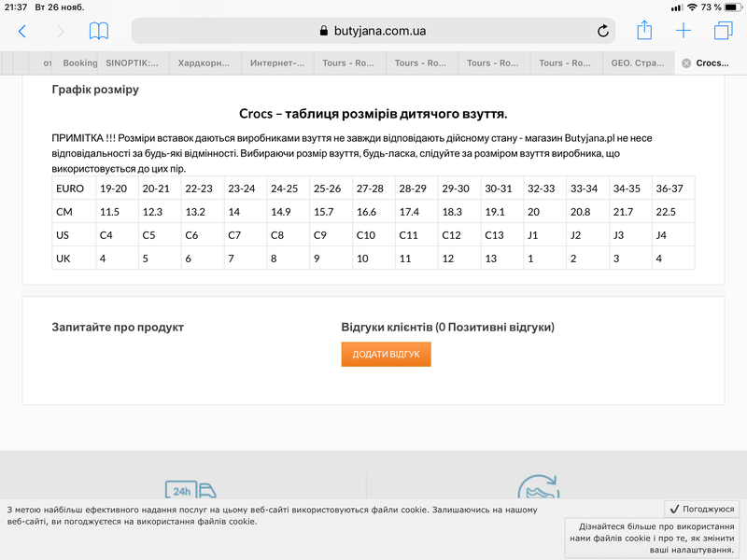Tap the address bar butyjana.com.ua
The height and width of the screenshot is (560, 747).
pyautogui.click(x=373, y=31)
